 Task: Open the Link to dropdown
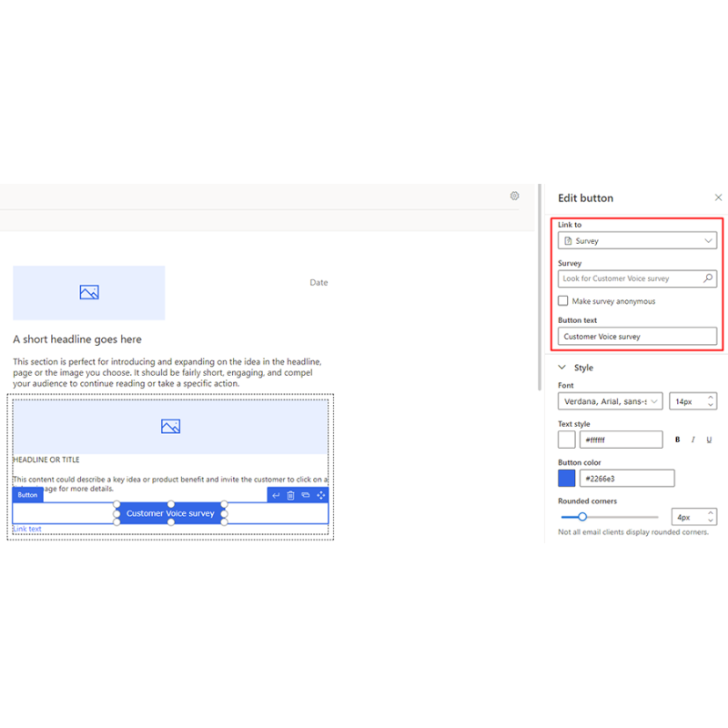[637, 240]
